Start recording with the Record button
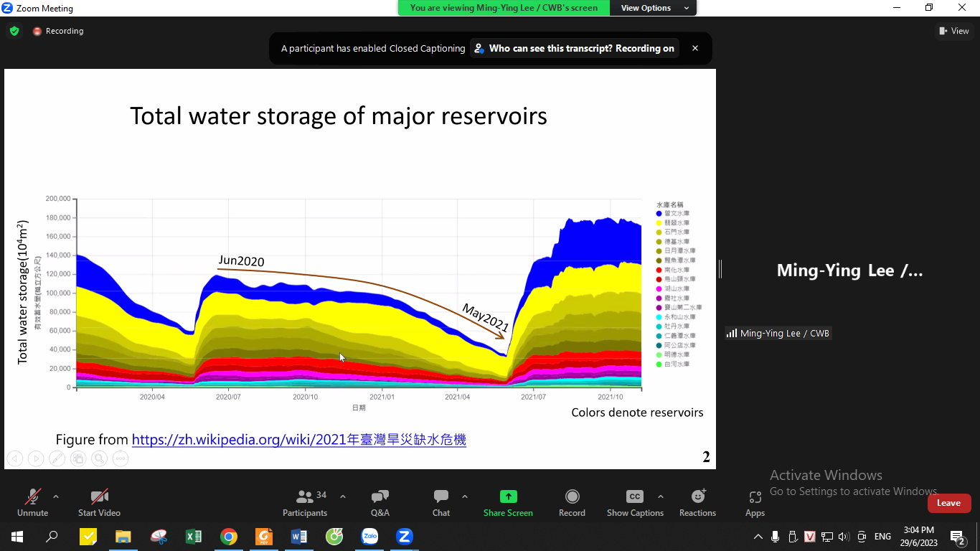Image resolution: width=980 pixels, height=551 pixels. point(572,502)
